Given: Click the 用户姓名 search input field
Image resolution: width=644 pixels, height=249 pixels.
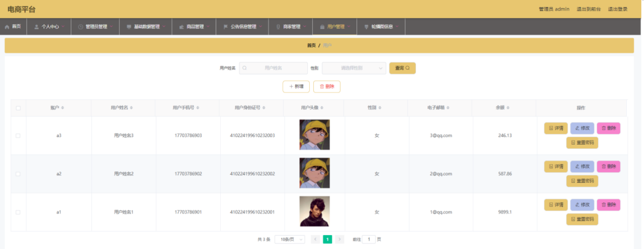Looking at the screenshot, I should pyautogui.click(x=273, y=68).
